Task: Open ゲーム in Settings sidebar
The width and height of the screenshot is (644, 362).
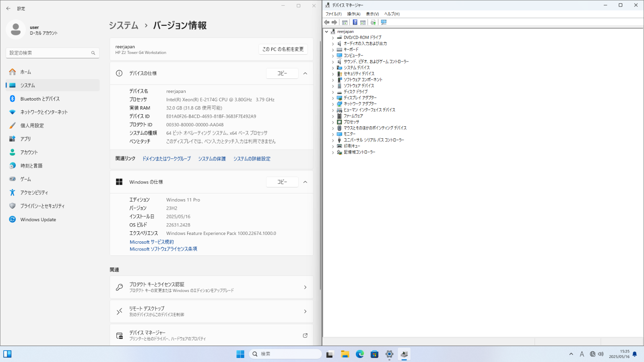Action: coord(53,179)
